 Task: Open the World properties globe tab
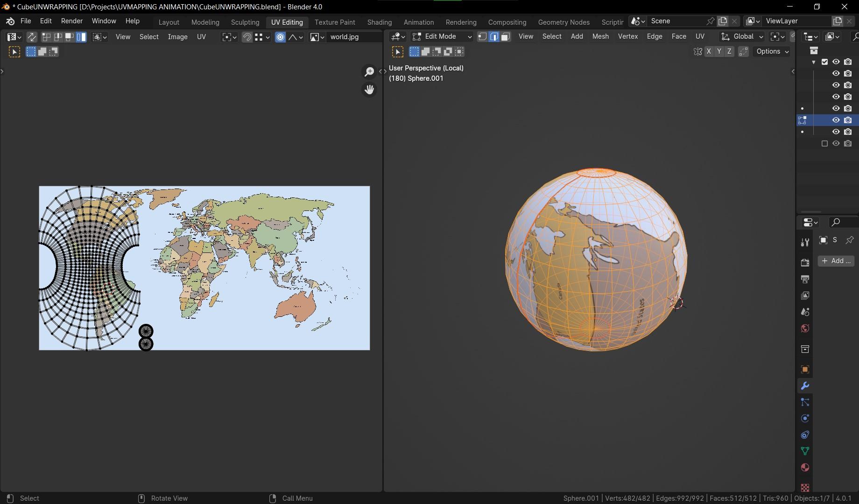[805, 329]
